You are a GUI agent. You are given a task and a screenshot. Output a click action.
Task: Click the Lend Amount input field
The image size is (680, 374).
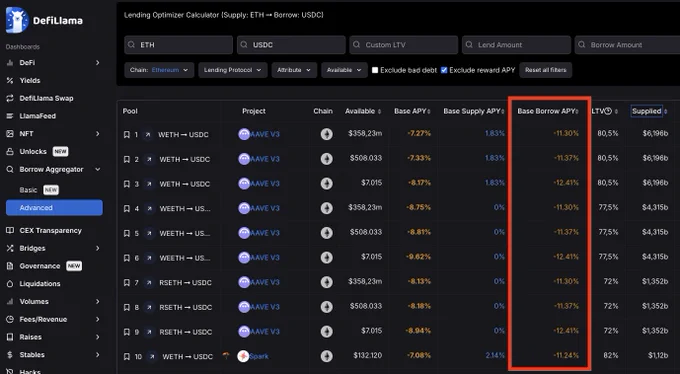(x=517, y=45)
